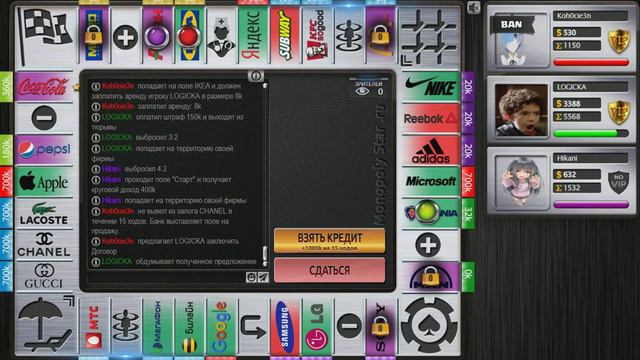Screen dimensions: 640x360
Task: Click the Start checkered flag corner
Action: click(46, 36)
